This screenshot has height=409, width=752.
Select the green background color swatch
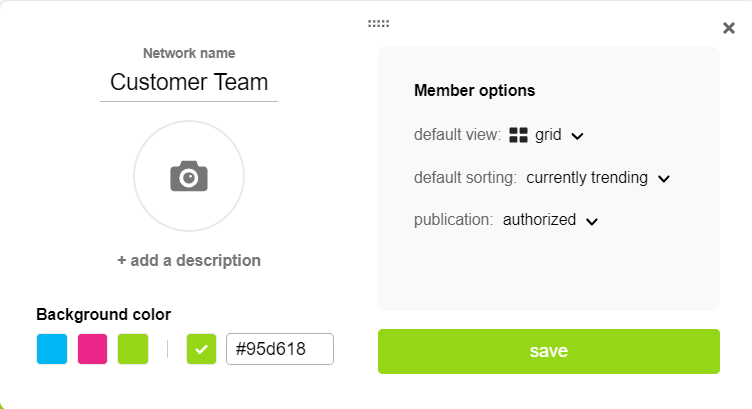coord(133,349)
